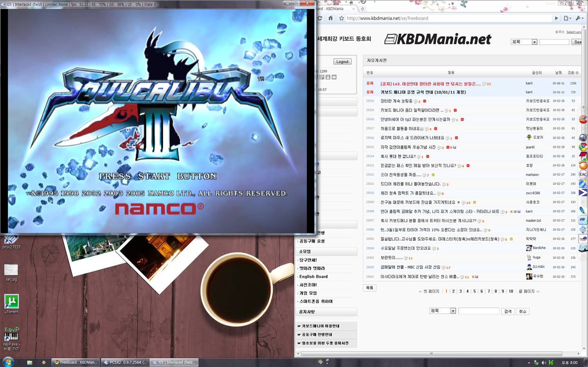Go to page 5 of the board

click(x=475, y=291)
